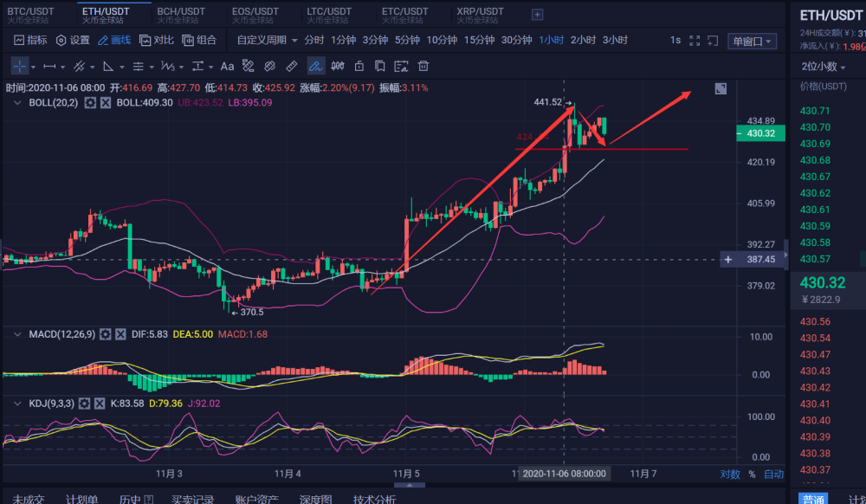Open MACD indicator settings gear
This screenshot has height=504, width=866.
pyautogui.click(x=105, y=334)
